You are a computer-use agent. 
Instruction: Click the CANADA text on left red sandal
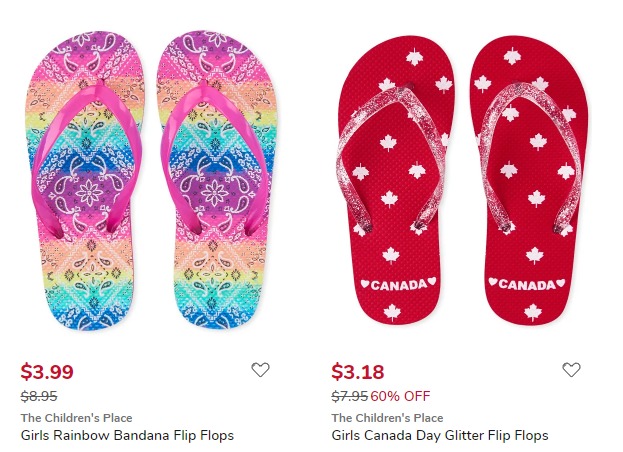(399, 284)
